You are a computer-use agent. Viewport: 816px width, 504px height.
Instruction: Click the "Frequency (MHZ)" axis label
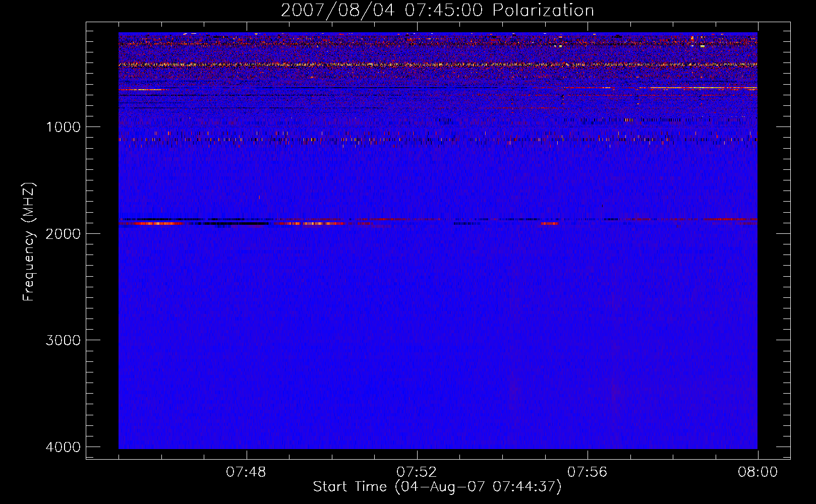coord(29,242)
